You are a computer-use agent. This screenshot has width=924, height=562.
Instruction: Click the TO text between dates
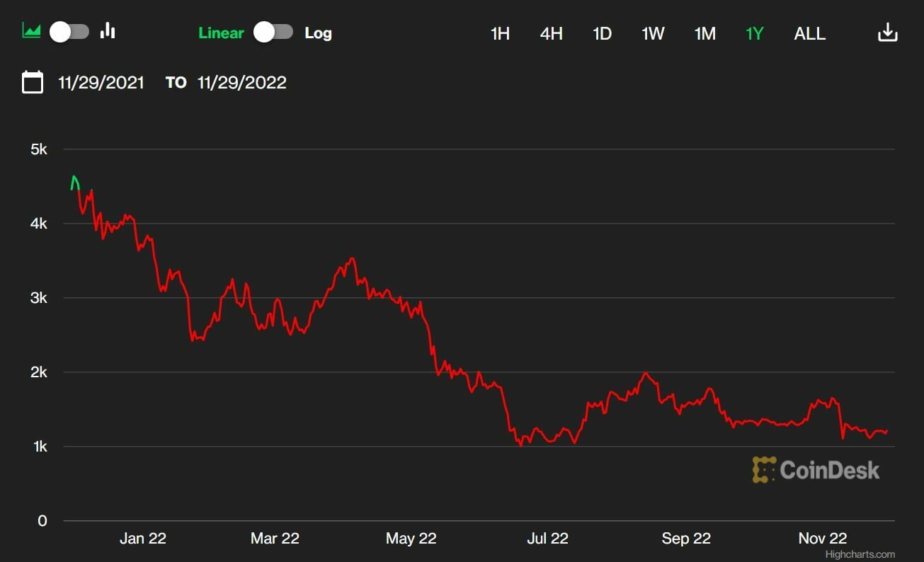pyautogui.click(x=176, y=83)
